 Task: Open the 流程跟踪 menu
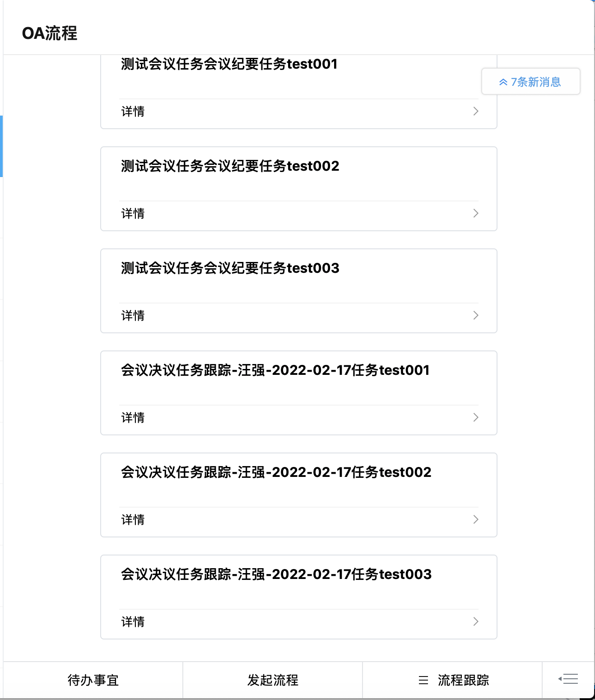click(x=463, y=680)
